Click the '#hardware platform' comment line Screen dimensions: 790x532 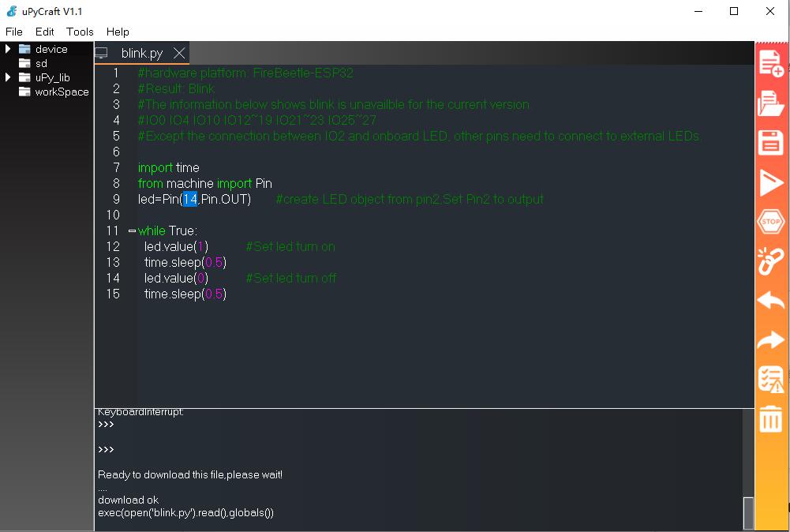(245, 73)
